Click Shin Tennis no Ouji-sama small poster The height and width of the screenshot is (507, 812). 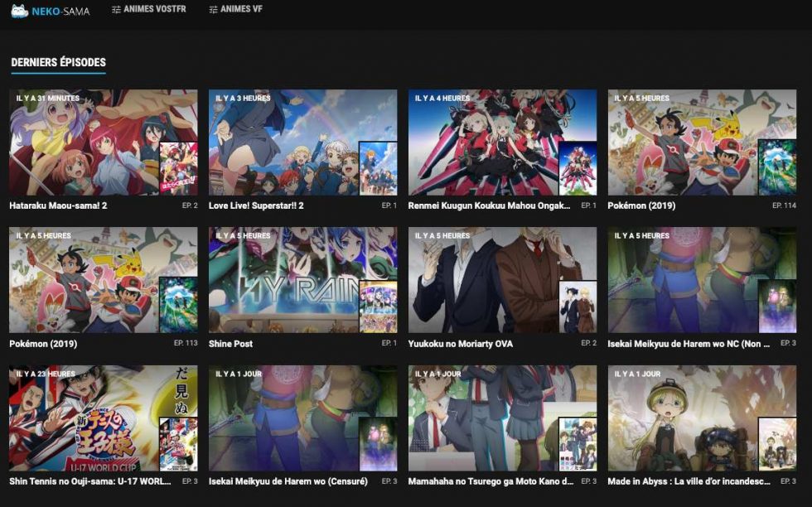click(179, 444)
